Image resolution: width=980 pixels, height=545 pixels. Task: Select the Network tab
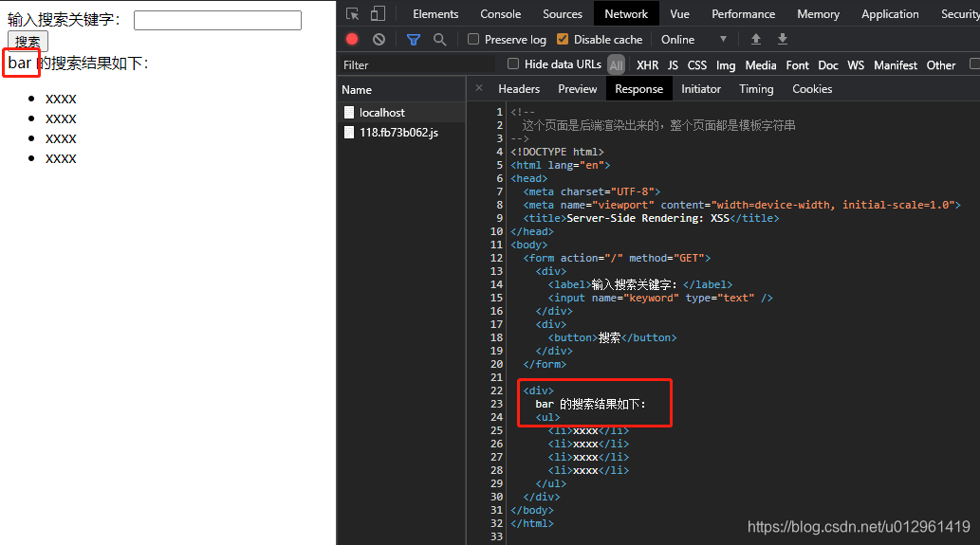click(x=626, y=13)
